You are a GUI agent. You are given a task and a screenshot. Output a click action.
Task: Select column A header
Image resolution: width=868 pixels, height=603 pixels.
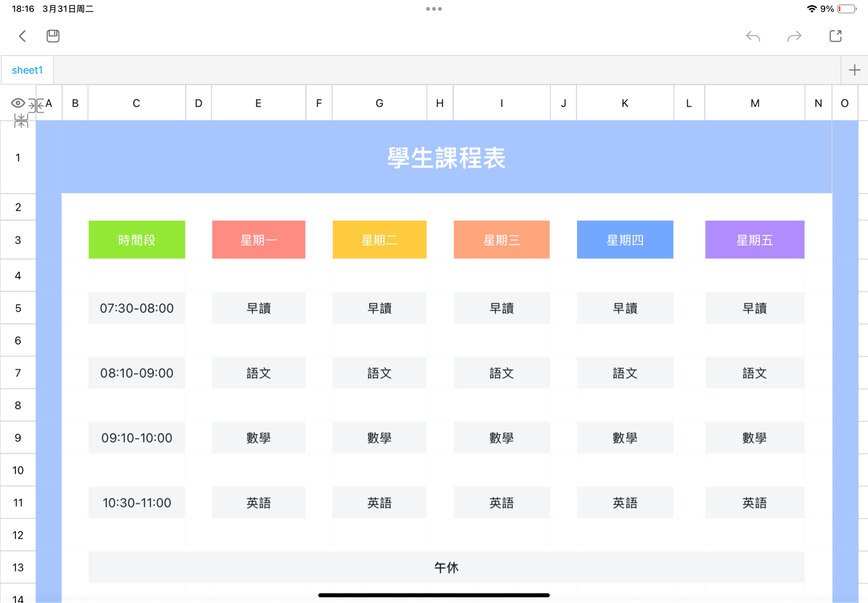49,103
